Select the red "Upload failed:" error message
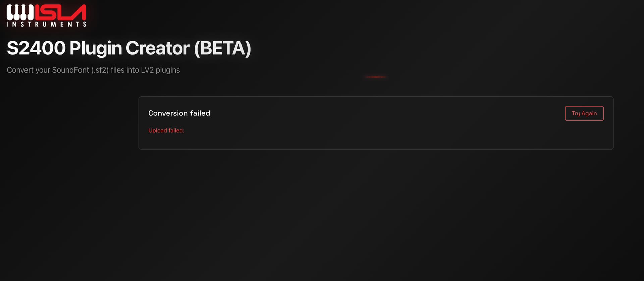Screen dimensions: 644x281 (x=166, y=130)
